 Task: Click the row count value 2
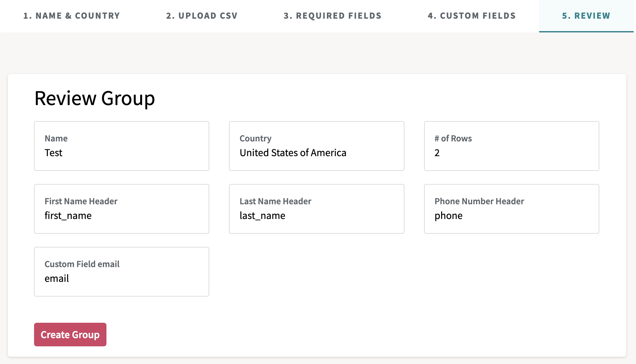pos(437,153)
